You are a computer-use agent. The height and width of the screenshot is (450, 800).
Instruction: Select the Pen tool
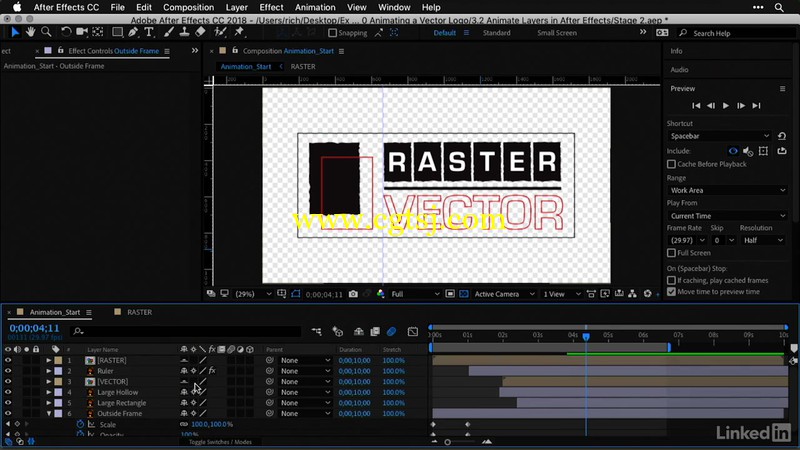(x=133, y=32)
